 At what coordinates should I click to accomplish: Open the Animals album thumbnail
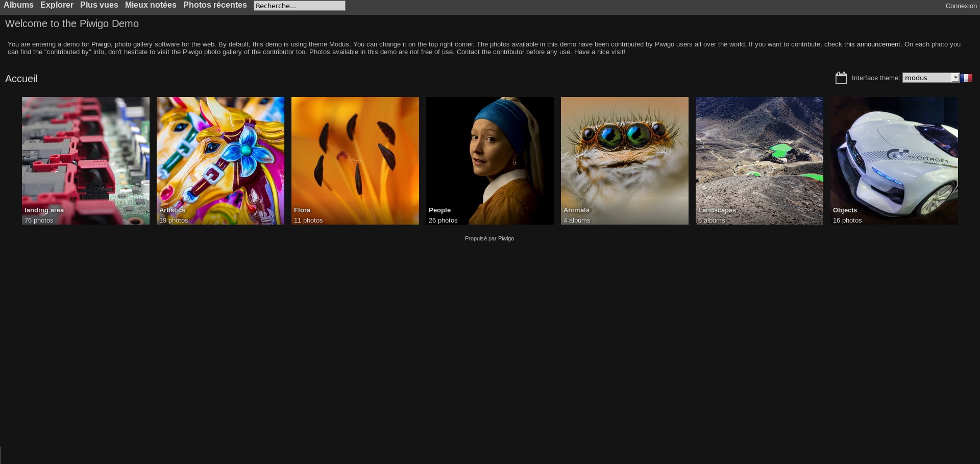tap(625, 161)
